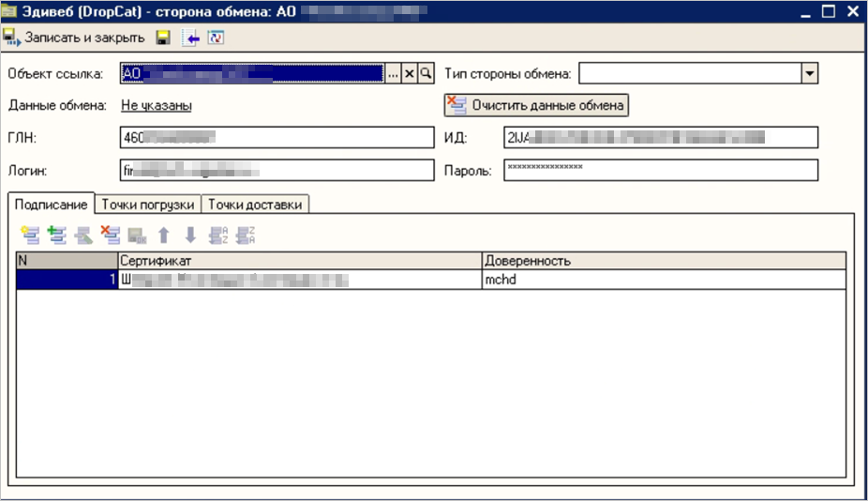Add a new row to the table
This screenshot has width=868, height=501.
pos(30,235)
